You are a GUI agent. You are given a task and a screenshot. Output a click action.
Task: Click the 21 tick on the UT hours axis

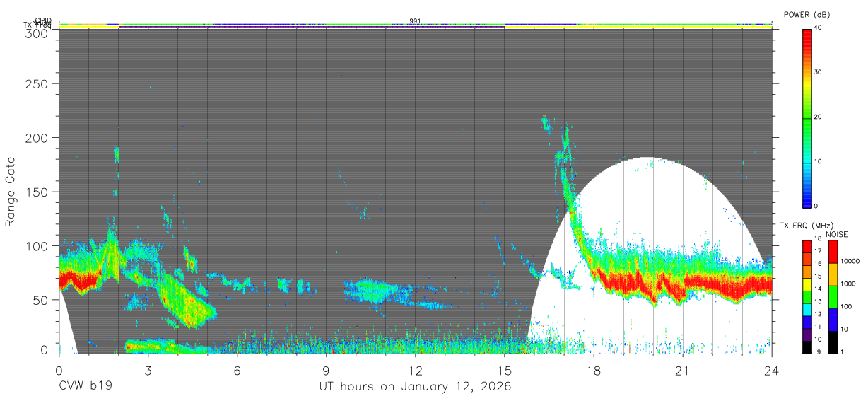click(683, 370)
